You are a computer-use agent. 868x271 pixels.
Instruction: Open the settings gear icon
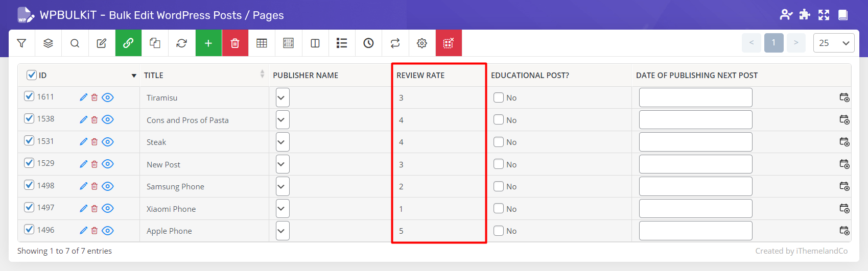coord(422,43)
